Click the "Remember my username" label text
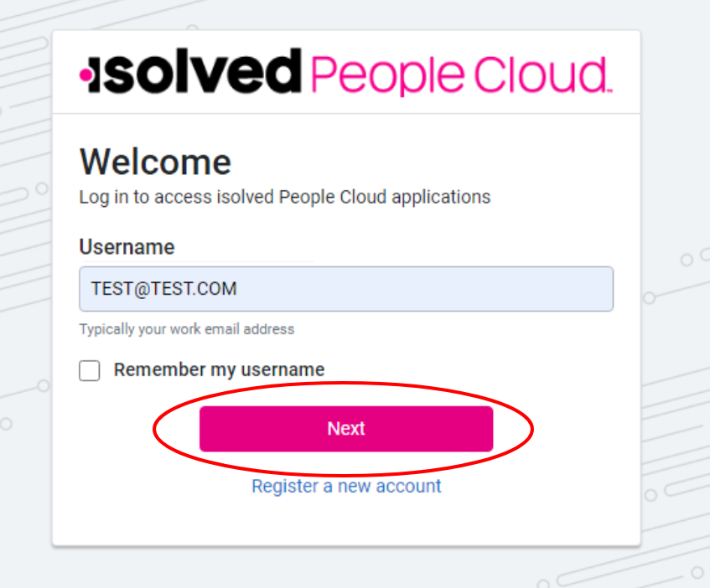Screen dimensions: 710x588 point(219,369)
